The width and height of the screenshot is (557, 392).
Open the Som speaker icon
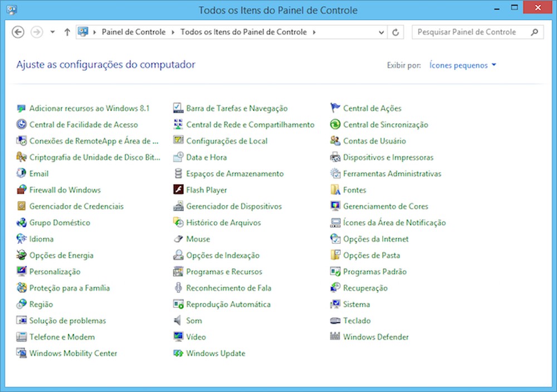[x=178, y=320]
